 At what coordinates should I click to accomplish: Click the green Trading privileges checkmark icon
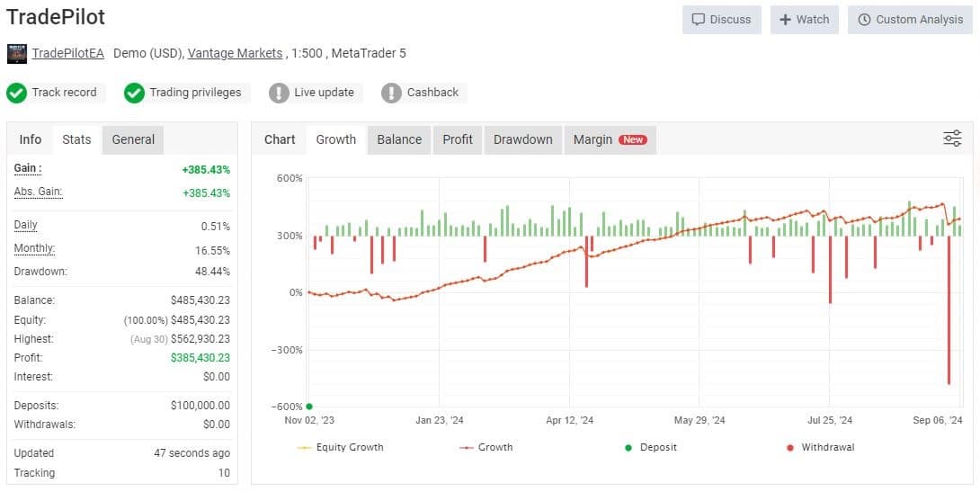coord(134,94)
